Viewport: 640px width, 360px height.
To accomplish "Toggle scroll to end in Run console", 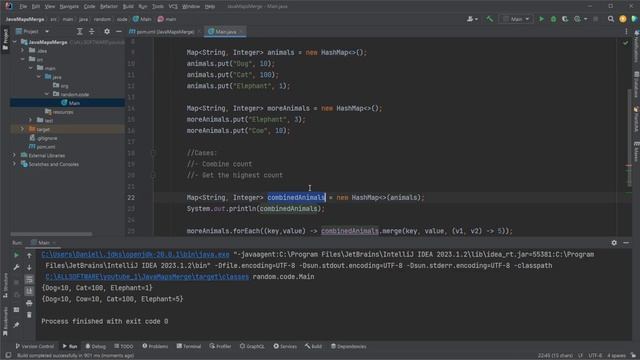I will pyautogui.click(x=29, y=291).
